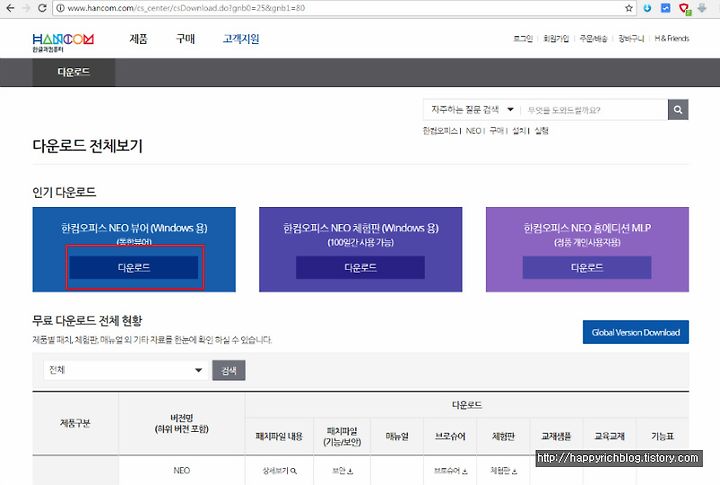Open the 주문/배송 link
The image size is (720, 485).
coord(593,39)
